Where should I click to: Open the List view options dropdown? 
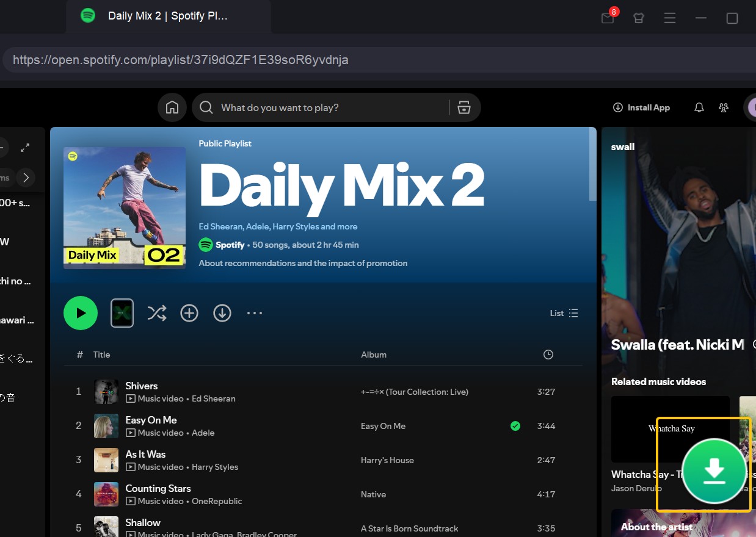(564, 313)
